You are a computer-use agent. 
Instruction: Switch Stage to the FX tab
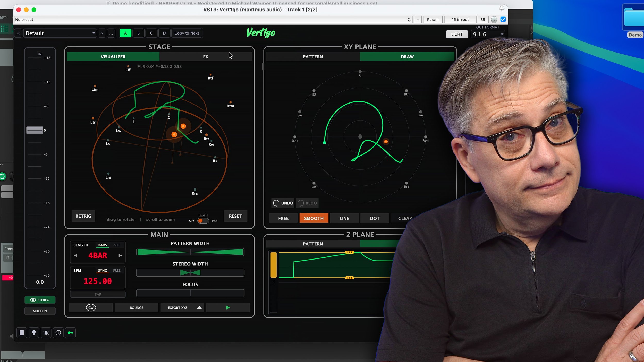click(x=206, y=57)
